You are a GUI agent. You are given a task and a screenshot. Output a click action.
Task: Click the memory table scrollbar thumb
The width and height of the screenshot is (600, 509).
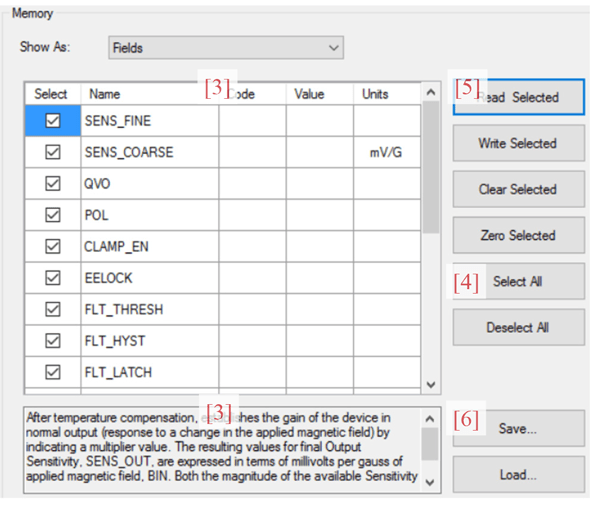[431, 167]
